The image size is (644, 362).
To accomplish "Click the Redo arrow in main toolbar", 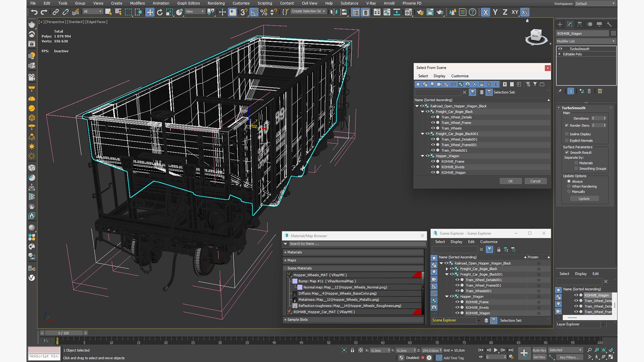I will (44, 12).
